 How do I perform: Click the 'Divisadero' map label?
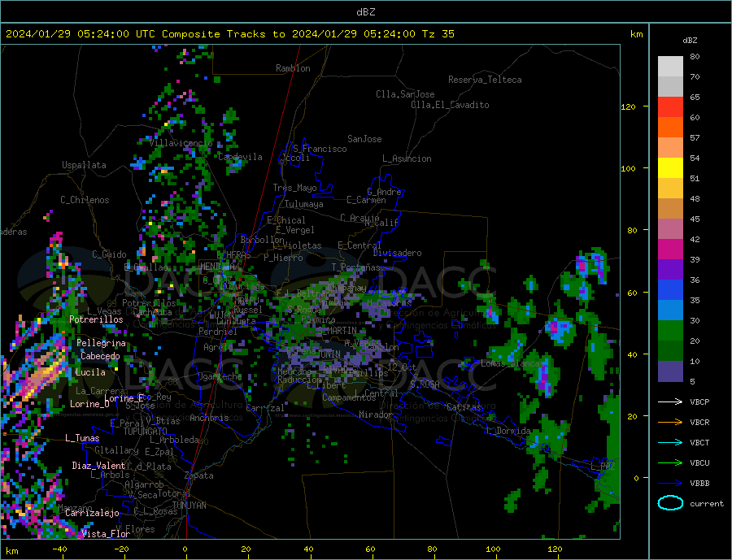tap(397, 253)
